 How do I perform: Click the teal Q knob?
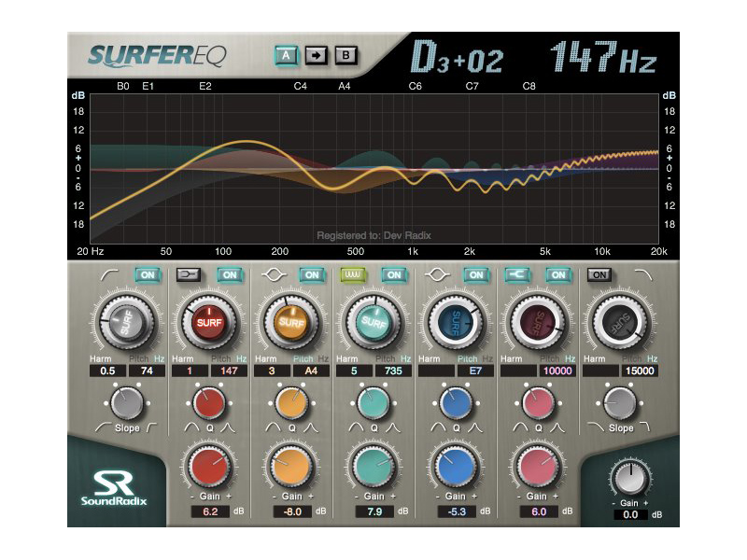[x=373, y=403]
